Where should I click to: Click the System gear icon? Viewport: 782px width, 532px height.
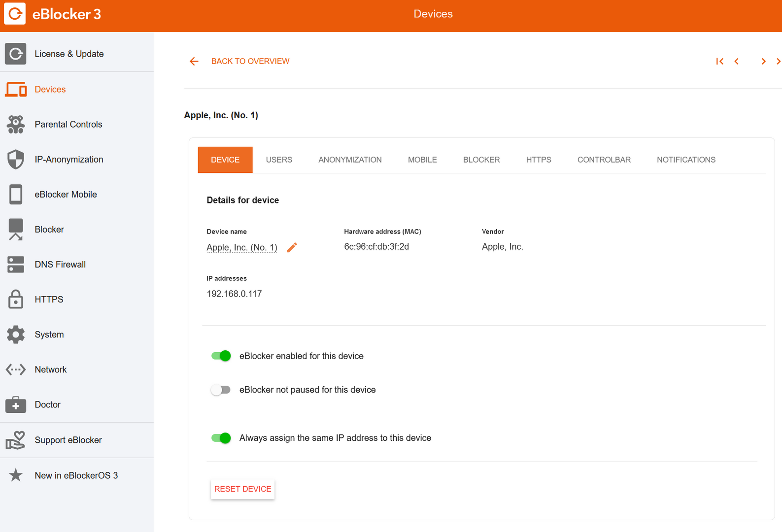click(16, 334)
